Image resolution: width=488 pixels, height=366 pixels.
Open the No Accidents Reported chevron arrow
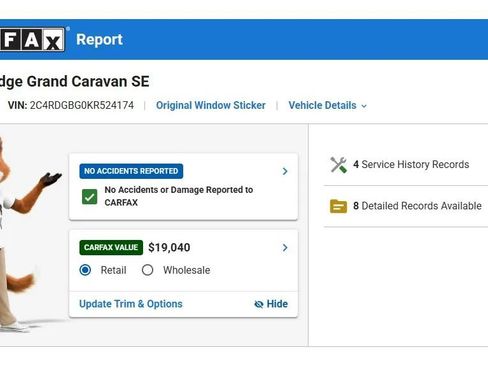pyautogui.click(x=285, y=171)
